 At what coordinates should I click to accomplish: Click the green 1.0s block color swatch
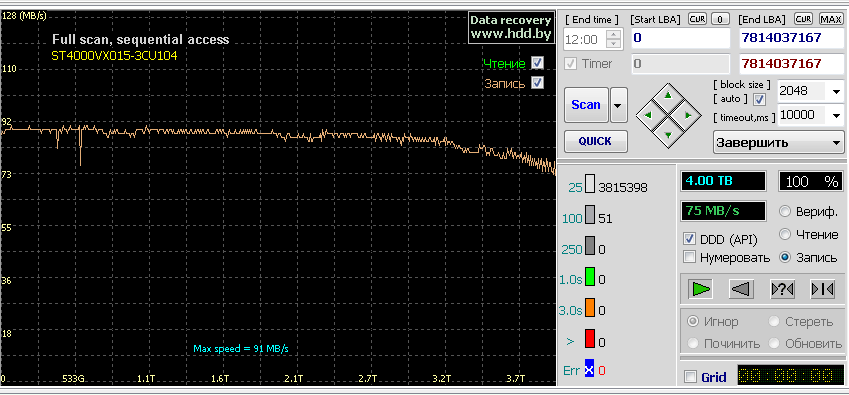(x=590, y=279)
